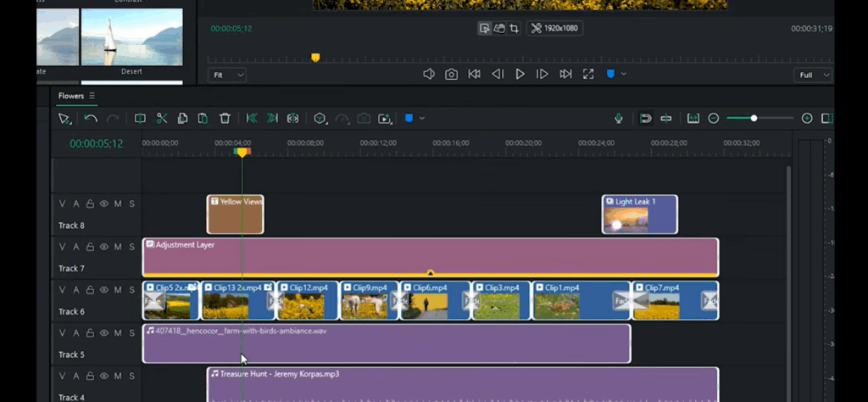This screenshot has height=402, width=868.
Task: Select Clip9.mp4 on Track 6
Action: coord(370,301)
